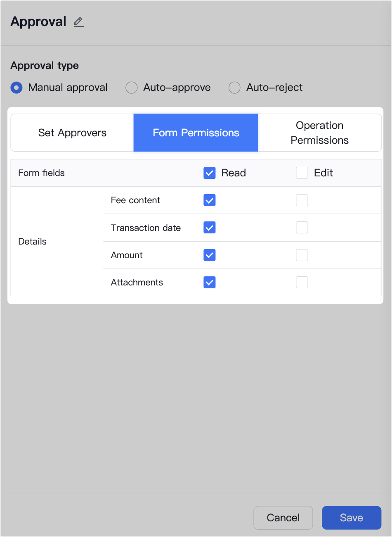
Task: Switch to the Form Permissions tab
Action: 196,133
